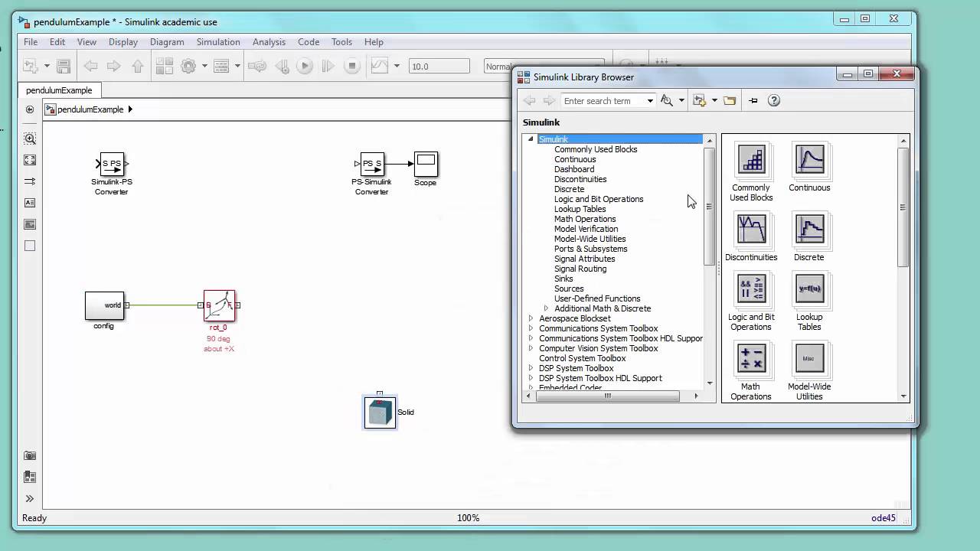980x551 pixels.
Task: Insert an image using the palette icon
Action: coord(30,224)
